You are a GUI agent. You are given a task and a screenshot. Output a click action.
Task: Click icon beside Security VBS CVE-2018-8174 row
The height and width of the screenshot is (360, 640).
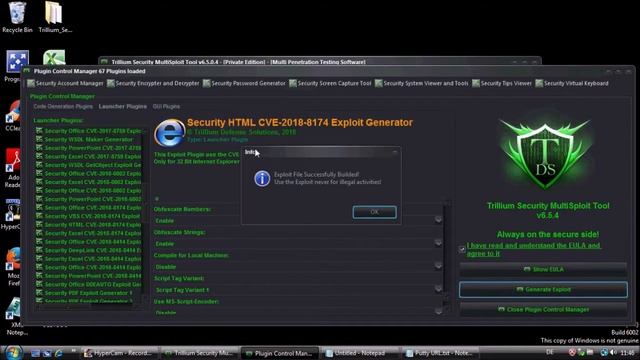39,216
